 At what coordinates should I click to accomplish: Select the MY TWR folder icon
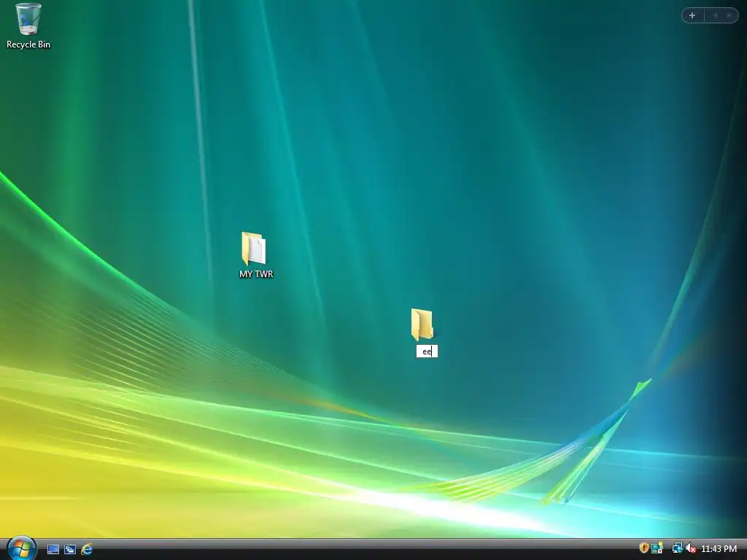[x=253, y=249]
